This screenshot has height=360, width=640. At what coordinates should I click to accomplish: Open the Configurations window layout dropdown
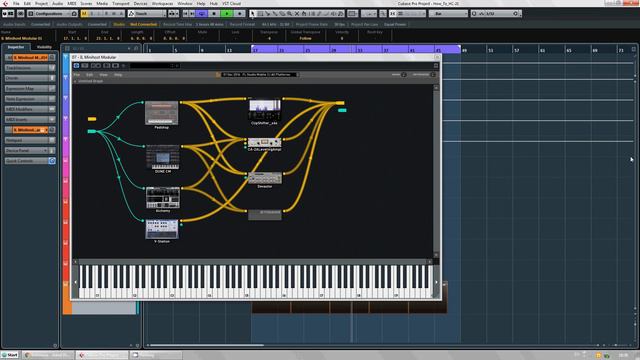click(x=52, y=13)
